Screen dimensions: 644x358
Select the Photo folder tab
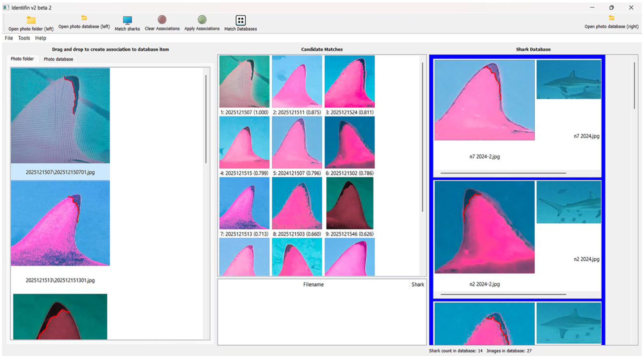(22, 59)
